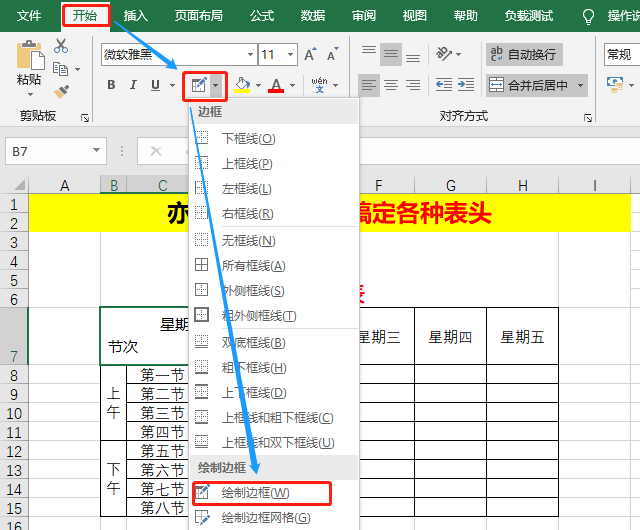Click the 合并后居中 button
This screenshot has height=530, width=640.
tap(529, 85)
